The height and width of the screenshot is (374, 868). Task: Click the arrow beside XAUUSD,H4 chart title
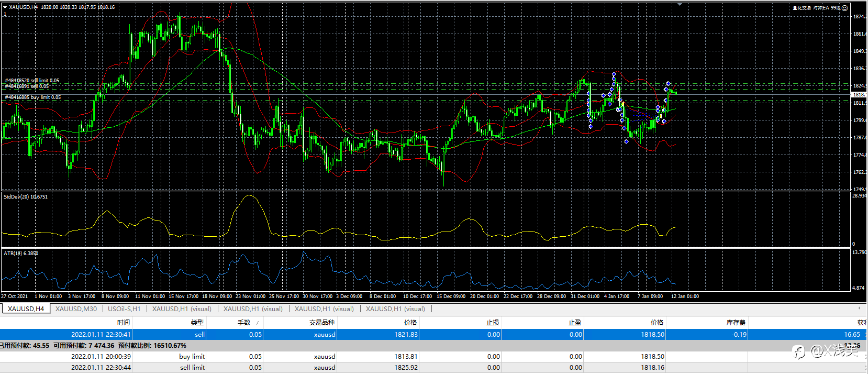click(x=5, y=7)
